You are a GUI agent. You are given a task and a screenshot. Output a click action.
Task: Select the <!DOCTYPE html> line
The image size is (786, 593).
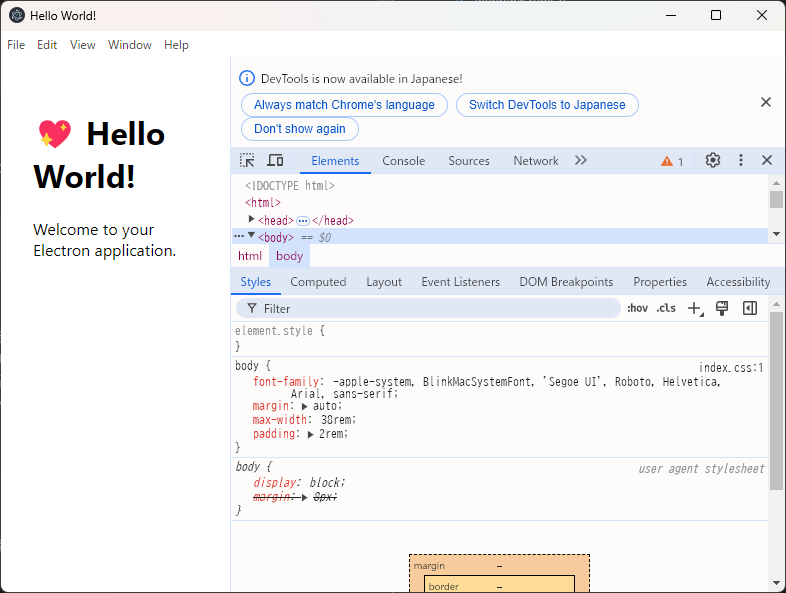click(x=290, y=186)
